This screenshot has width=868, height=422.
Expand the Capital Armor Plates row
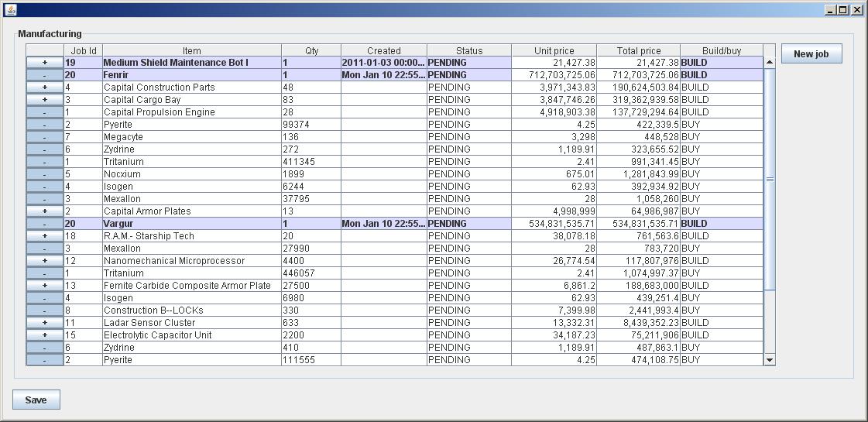point(45,211)
